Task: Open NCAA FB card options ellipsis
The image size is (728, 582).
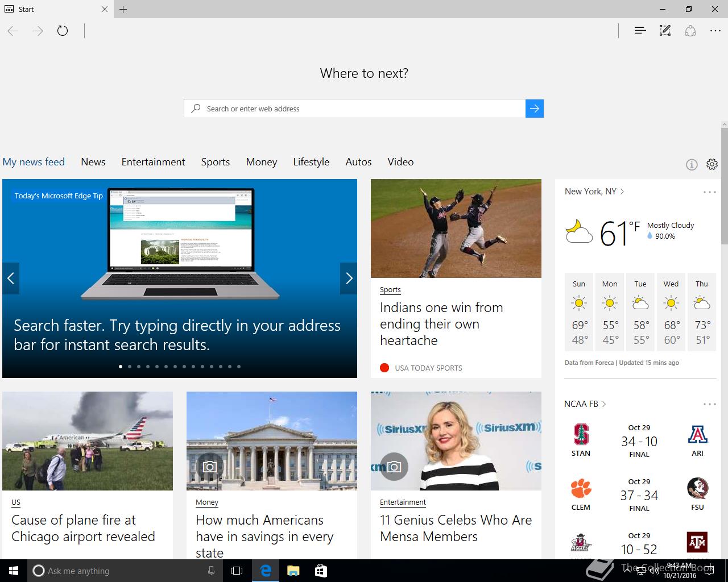Action: [709, 404]
